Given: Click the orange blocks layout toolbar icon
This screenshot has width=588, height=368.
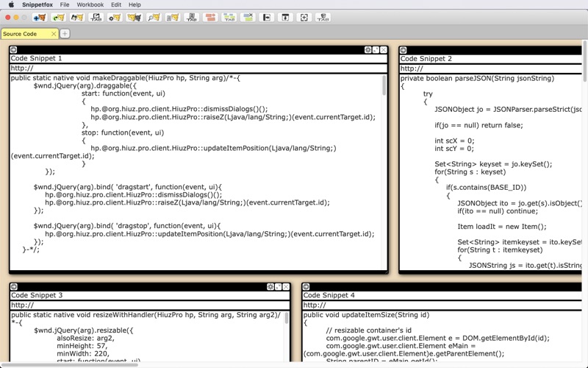Looking at the screenshot, I should click(x=210, y=17).
